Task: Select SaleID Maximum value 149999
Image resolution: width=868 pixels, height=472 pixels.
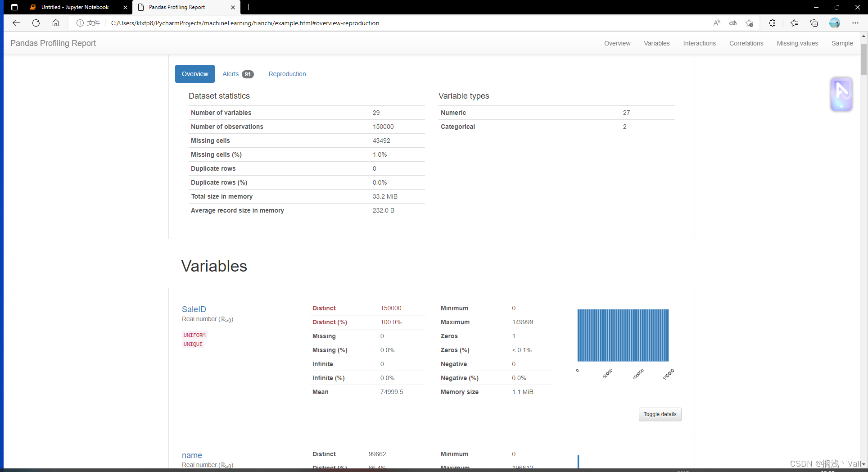Action: (523, 322)
